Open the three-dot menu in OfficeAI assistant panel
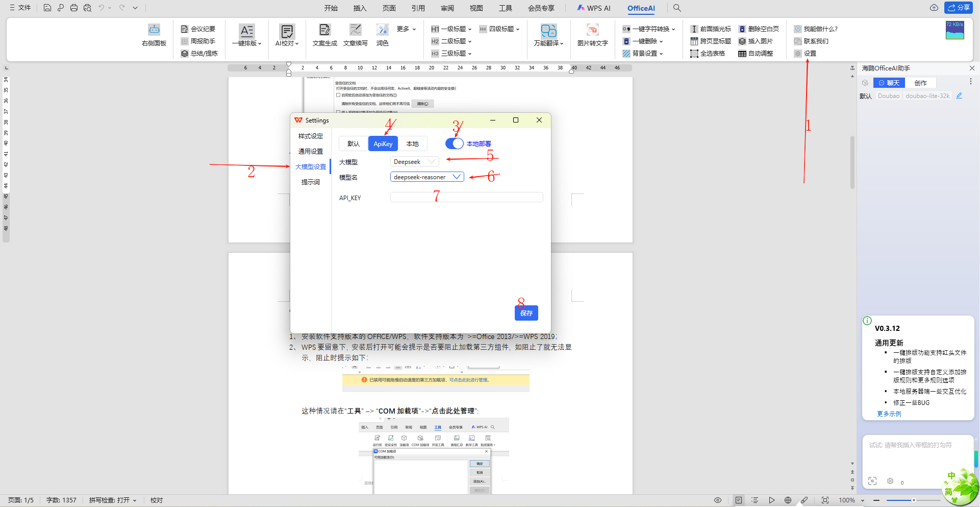Screen dimensions: 980x507 click(970, 82)
